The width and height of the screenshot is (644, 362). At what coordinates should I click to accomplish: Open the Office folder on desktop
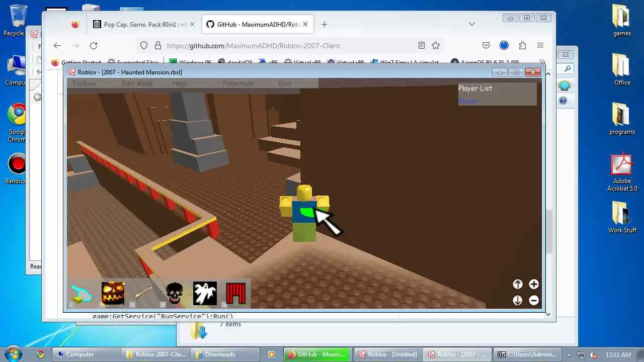coord(622,69)
